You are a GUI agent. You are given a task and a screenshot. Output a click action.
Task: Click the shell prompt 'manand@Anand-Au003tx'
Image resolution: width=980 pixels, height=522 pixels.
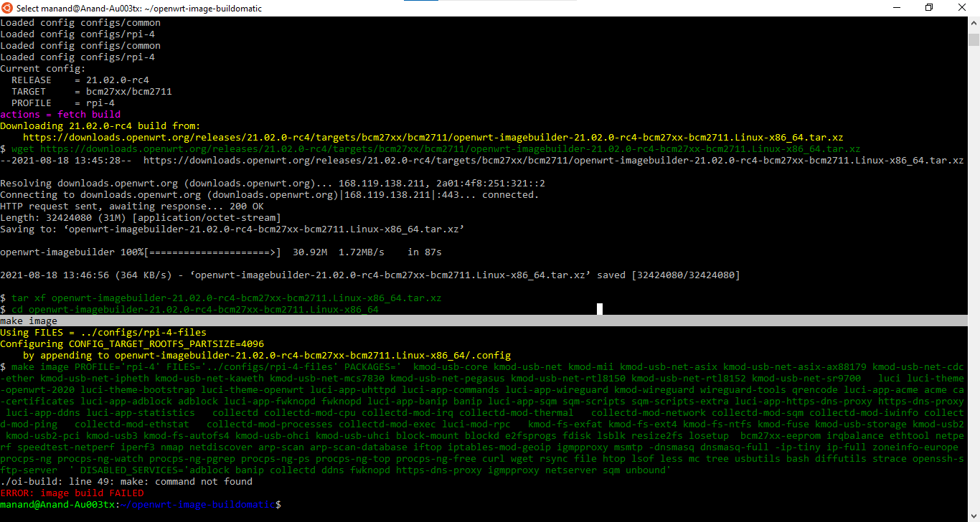click(57, 505)
